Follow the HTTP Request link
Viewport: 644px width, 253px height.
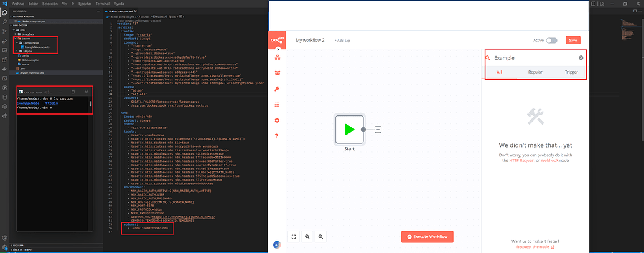pyautogui.click(x=522, y=160)
